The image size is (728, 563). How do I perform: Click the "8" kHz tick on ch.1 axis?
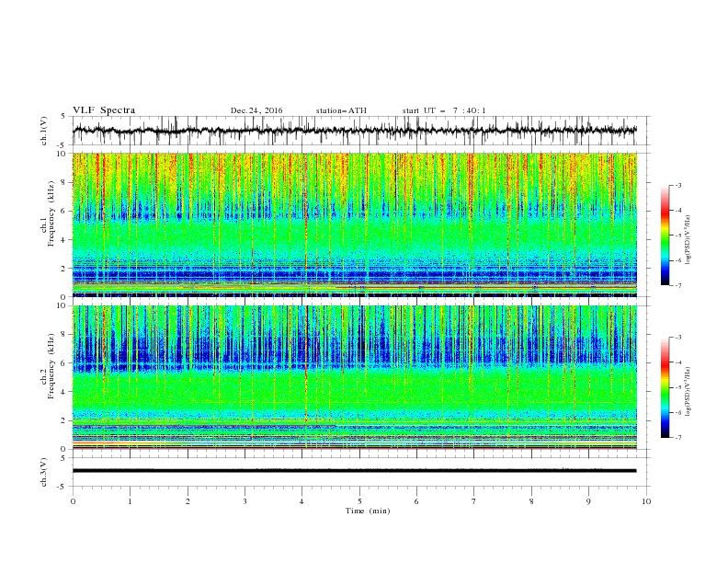coord(63,182)
